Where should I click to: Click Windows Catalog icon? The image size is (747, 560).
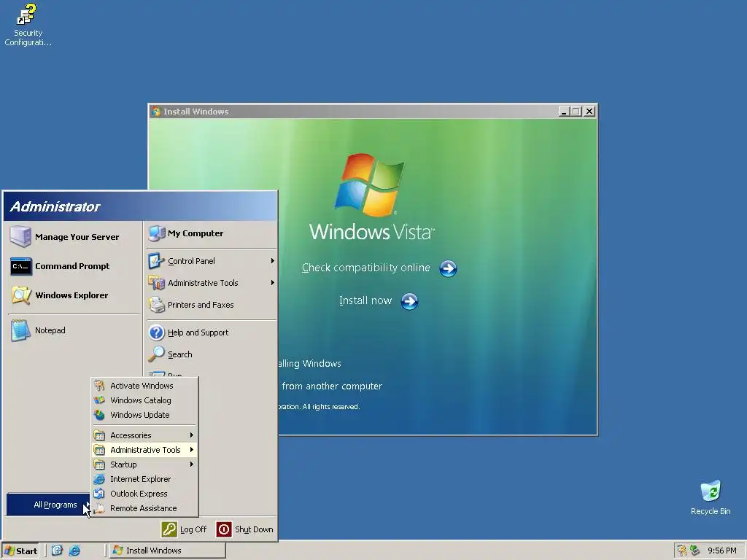pos(99,400)
